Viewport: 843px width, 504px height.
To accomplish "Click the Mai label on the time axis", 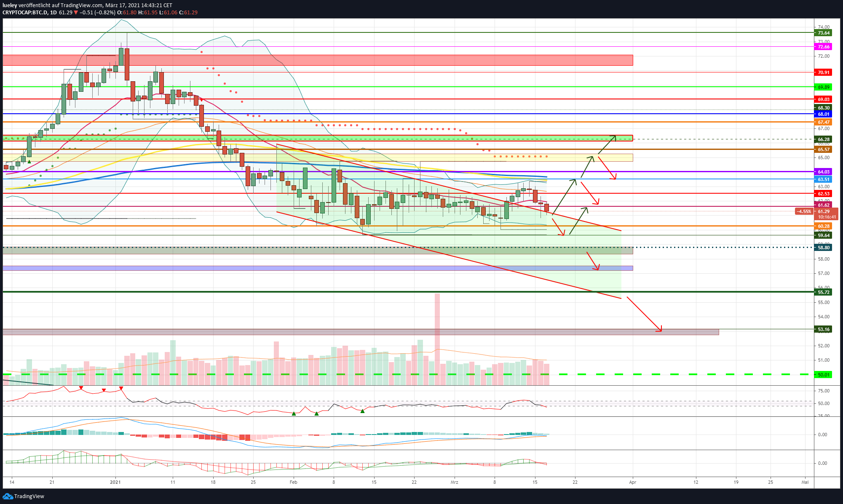I will [805, 482].
